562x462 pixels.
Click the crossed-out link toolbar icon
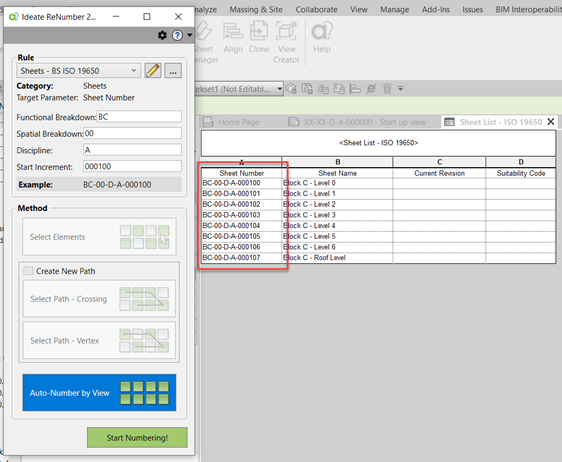click(371, 89)
